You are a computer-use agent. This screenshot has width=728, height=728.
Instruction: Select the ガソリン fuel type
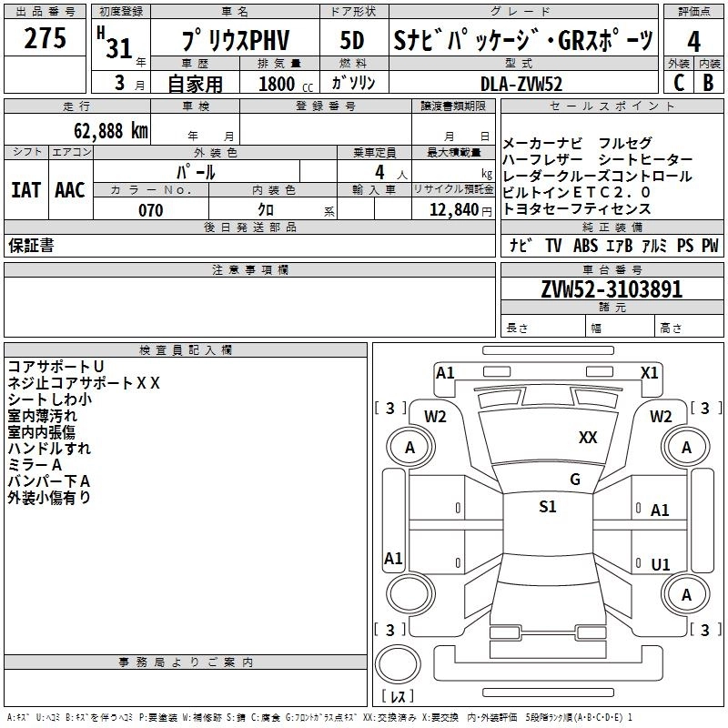pyautogui.click(x=353, y=83)
